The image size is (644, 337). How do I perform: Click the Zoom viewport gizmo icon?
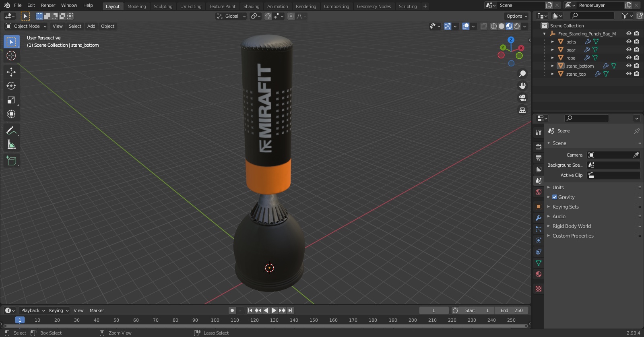click(x=522, y=74)
